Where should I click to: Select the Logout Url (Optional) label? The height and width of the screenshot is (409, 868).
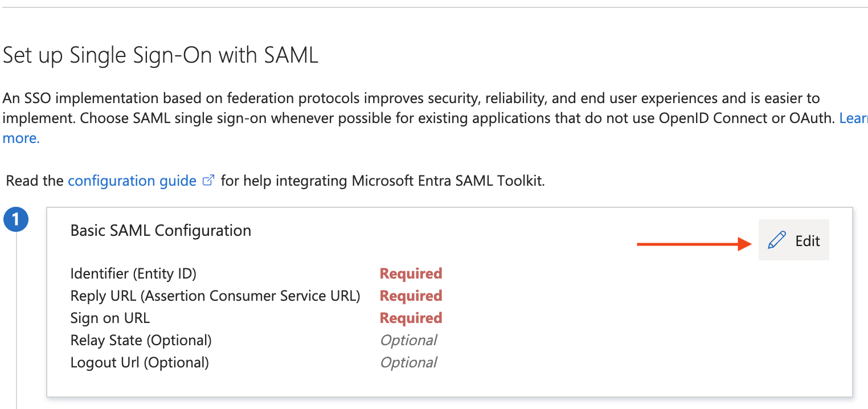140,363
